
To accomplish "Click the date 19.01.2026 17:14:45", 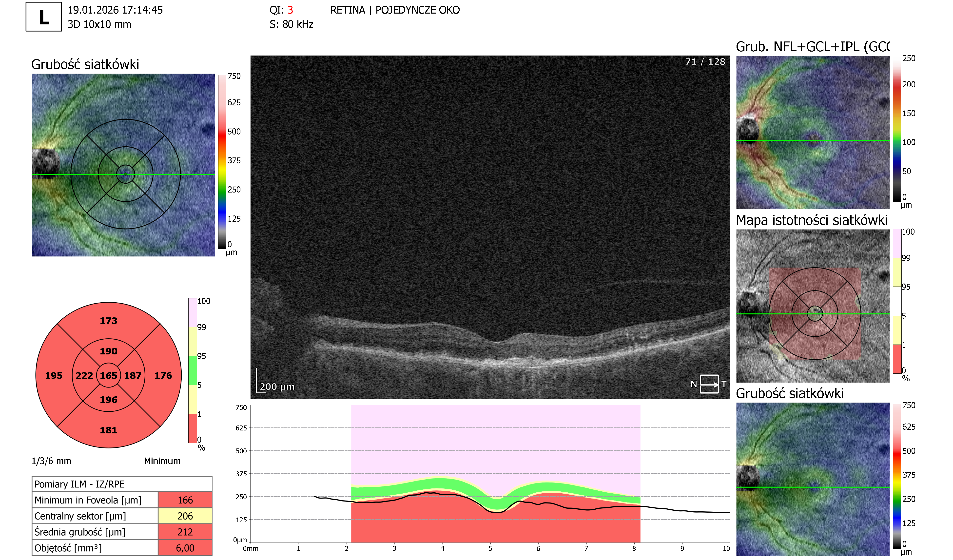I will click(115, 10).
